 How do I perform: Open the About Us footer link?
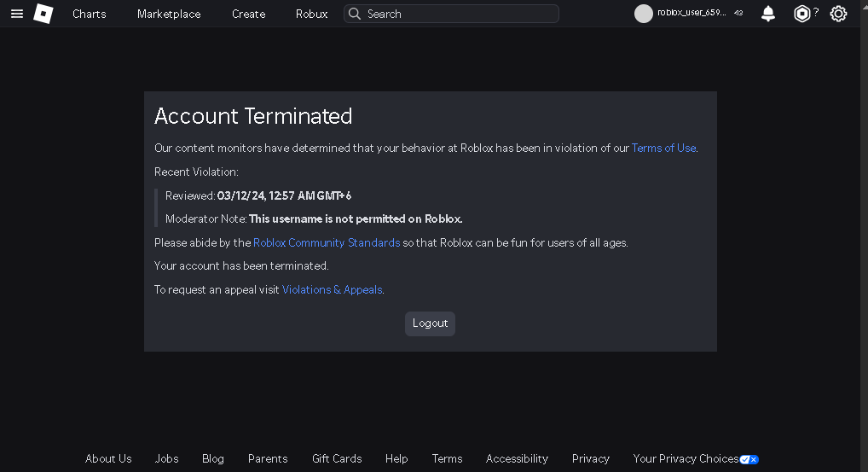tap(108, 458)
